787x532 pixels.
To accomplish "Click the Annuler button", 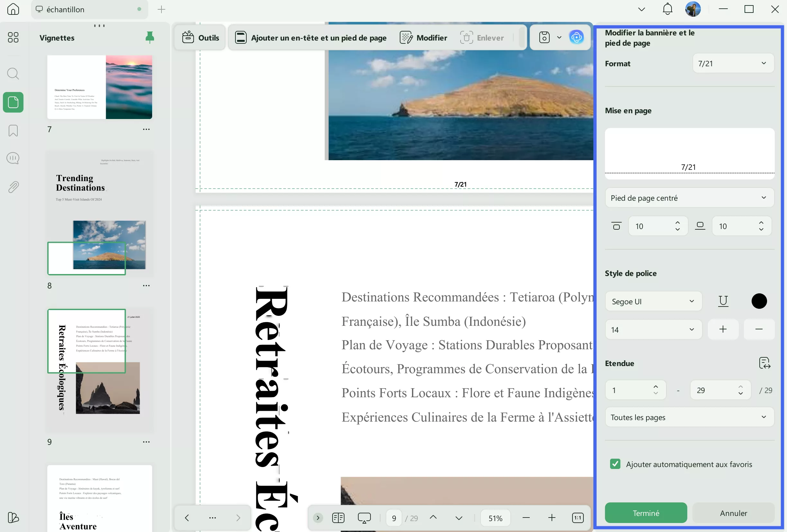I will (x=733, y=513).
